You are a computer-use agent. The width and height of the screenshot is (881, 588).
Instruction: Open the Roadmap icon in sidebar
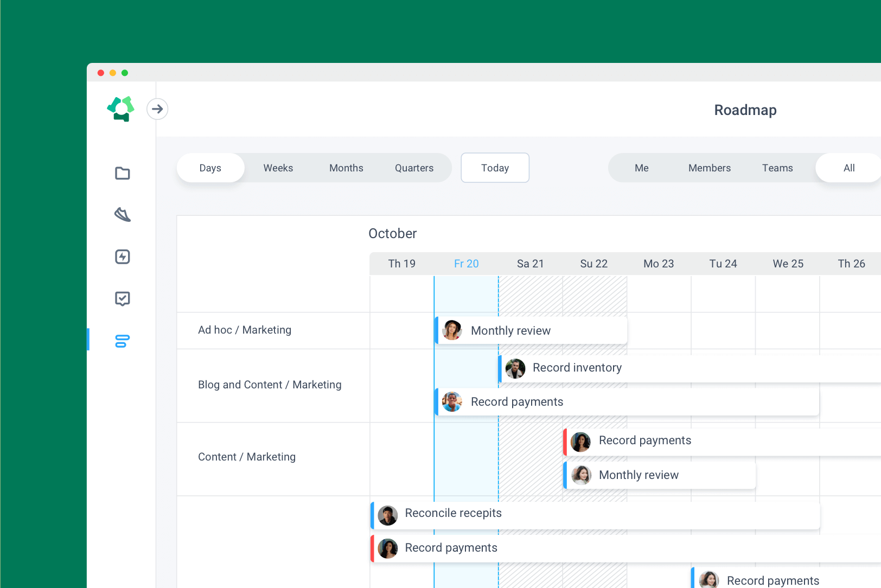[x=123, y=341]
